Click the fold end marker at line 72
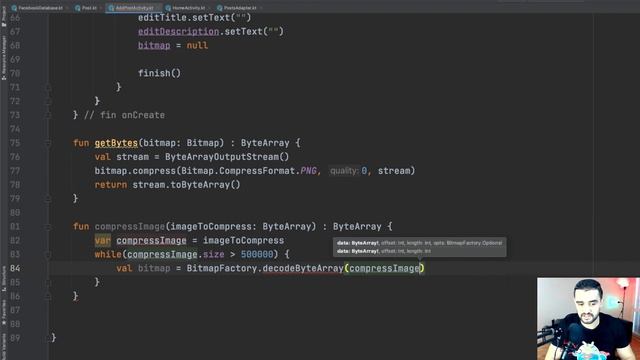The width and height of the screenshot is (640, 360). pyautogui.click(x=48, y=101)
